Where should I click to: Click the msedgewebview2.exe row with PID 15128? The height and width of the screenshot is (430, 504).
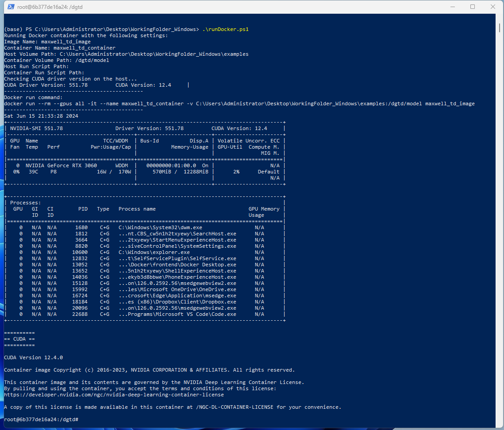pyautogui.click(x=145, y=283)
